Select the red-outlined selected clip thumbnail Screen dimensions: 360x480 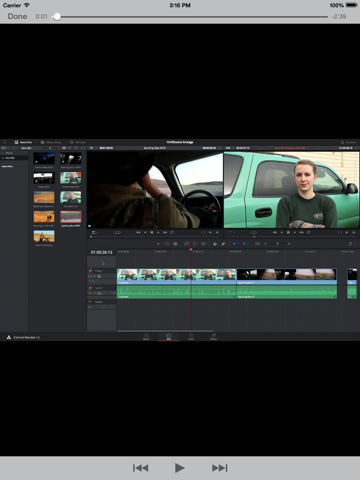[71, 217]
